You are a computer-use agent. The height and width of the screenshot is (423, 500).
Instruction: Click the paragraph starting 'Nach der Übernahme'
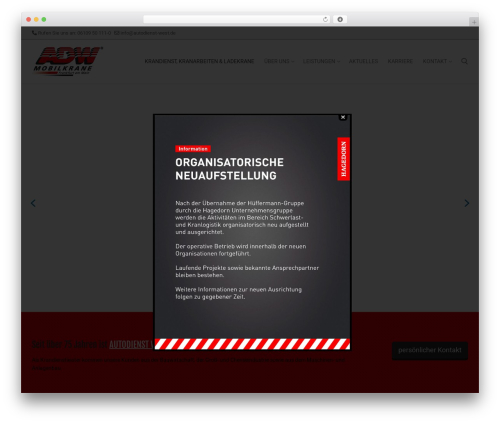(242, 217)
